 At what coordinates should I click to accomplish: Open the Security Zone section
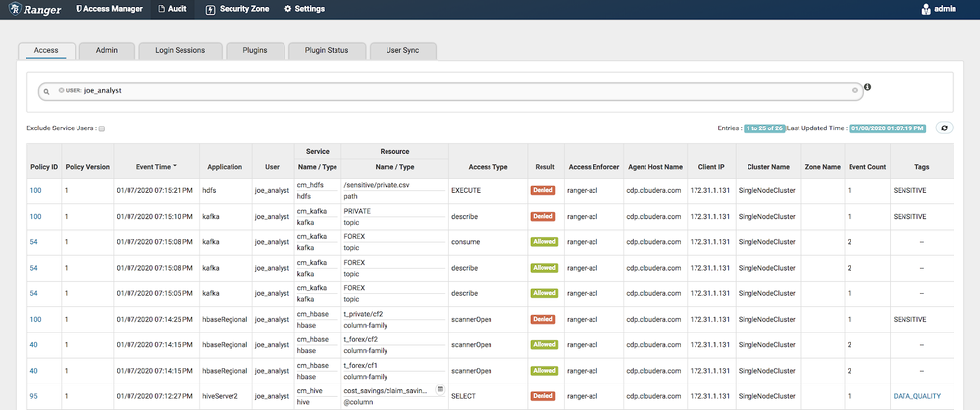[239, 9]
